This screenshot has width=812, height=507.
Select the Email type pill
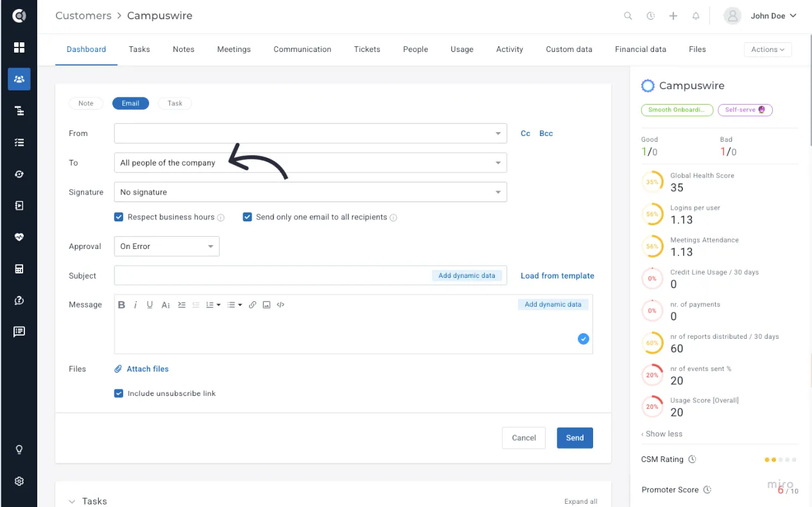130,103
